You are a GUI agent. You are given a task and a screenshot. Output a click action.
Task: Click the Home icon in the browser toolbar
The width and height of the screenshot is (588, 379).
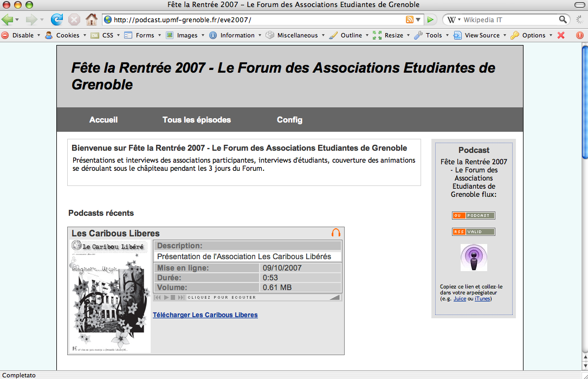coord(92,18)
